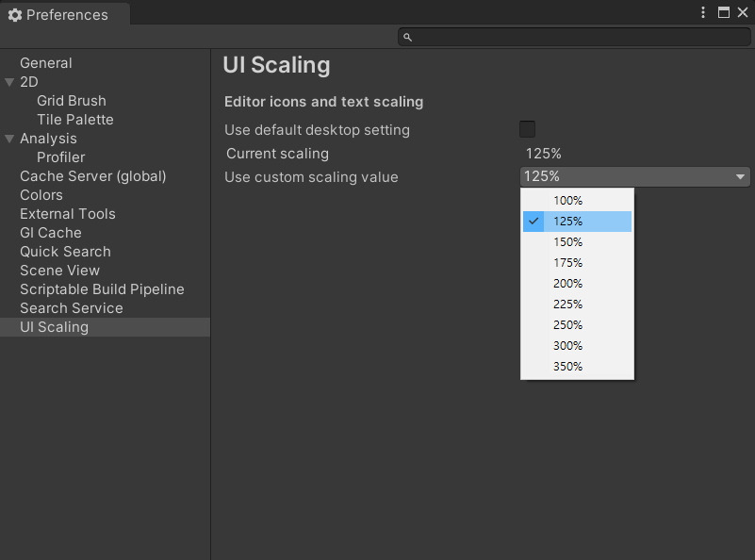This screenshot has width=755, height=560.
Task: Select Tile Palette under 2D
Action: click(x=75, y=120)
